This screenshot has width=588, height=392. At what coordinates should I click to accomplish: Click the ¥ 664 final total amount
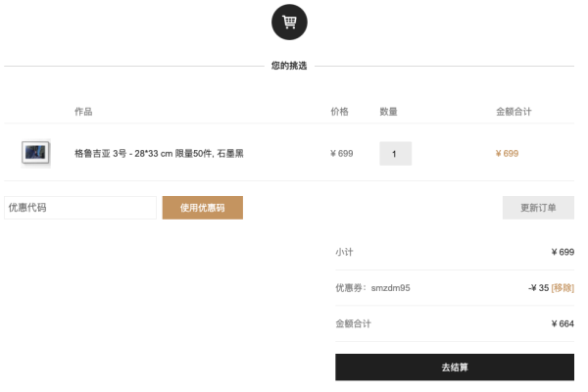tap(563, 323)
